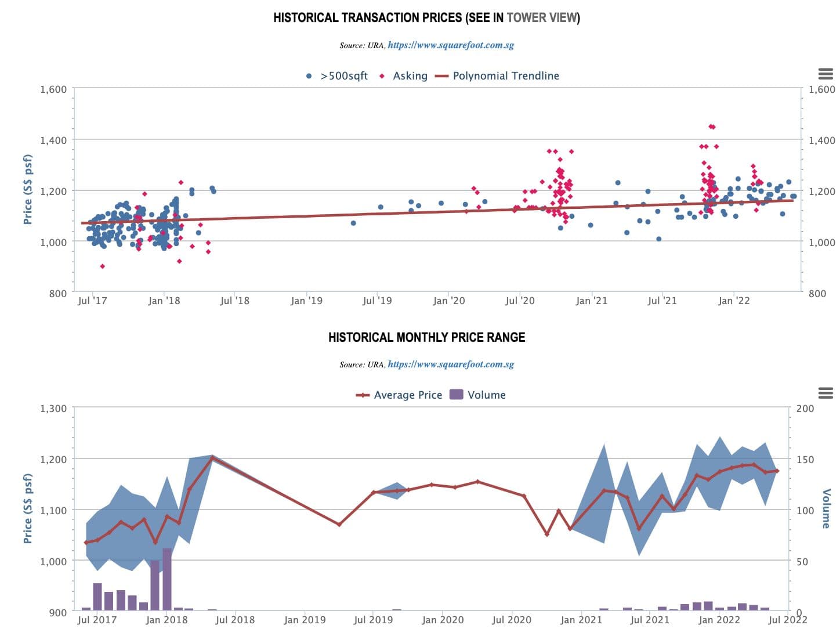840x643 pixels.
Task: Toggle the Polynomial Trendline legend item
Action: pyautogui.click(x=497, y=76)
